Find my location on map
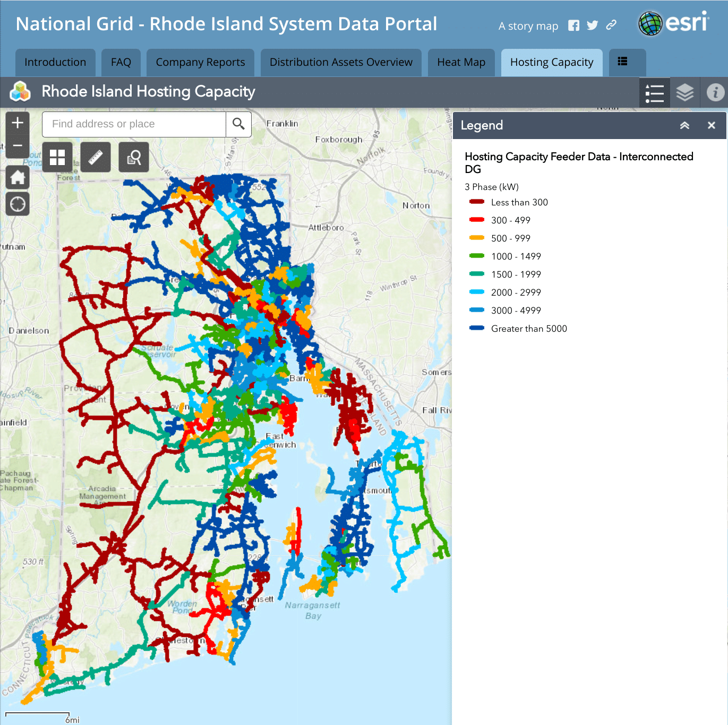The width and height of the screenshot is (728, 725). click(x=18, y=204)
